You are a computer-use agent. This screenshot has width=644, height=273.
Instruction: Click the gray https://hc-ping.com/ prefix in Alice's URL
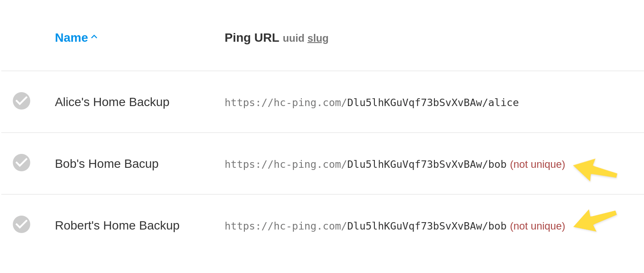point(285,103)
